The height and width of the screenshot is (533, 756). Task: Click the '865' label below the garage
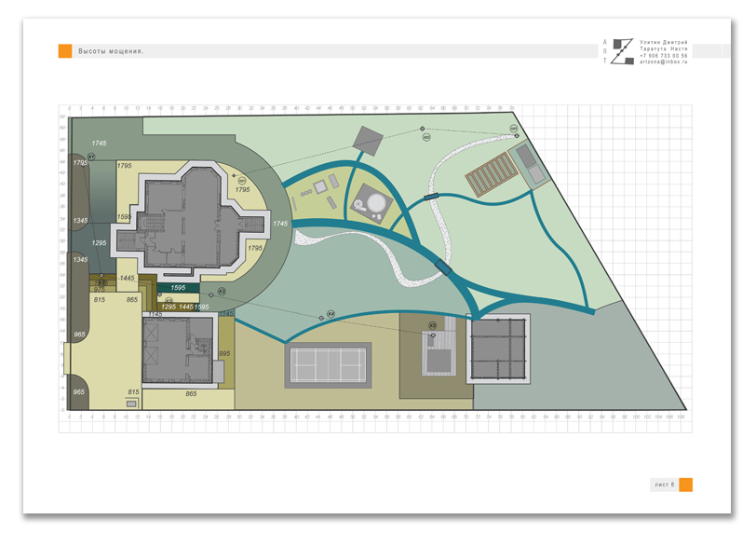click(x=191, y=393)
